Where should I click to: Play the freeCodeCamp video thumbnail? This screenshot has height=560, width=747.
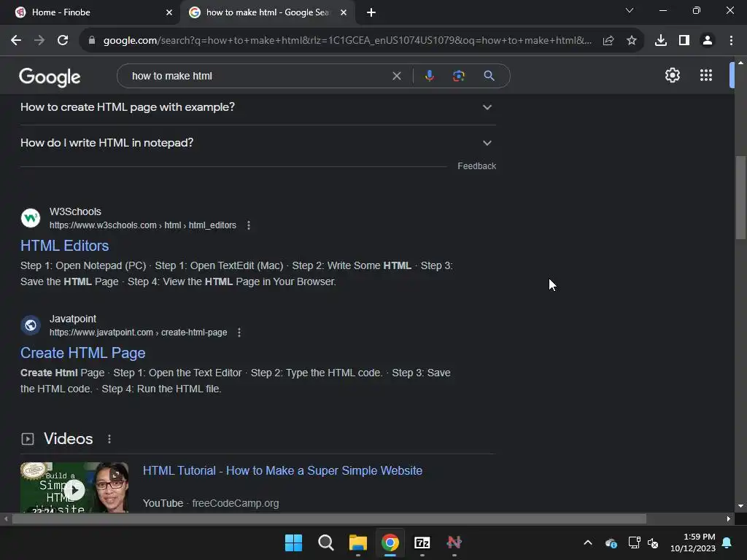point(74,488)
